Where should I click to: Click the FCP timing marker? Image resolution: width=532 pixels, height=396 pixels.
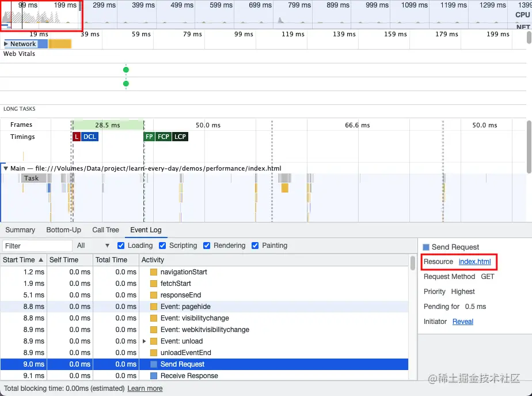[163, 137]
